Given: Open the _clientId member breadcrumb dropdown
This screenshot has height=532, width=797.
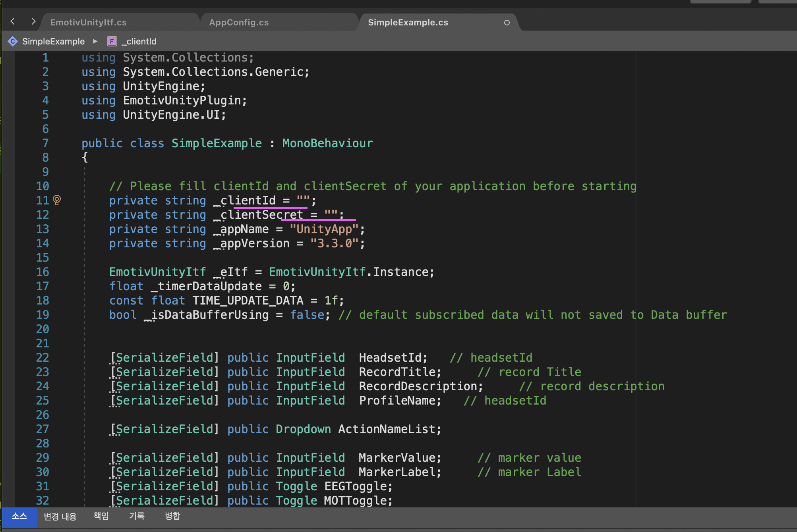Looking at the screenshot, I should 139,41.
